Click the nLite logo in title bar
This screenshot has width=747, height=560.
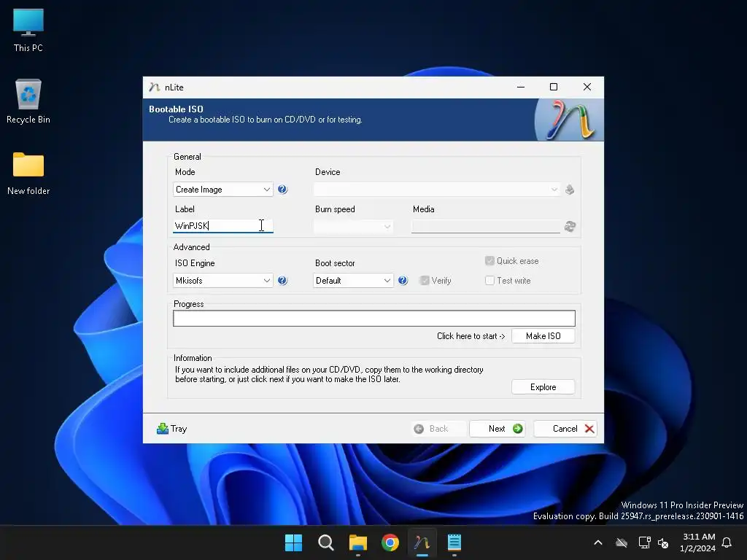pos(154,87)
